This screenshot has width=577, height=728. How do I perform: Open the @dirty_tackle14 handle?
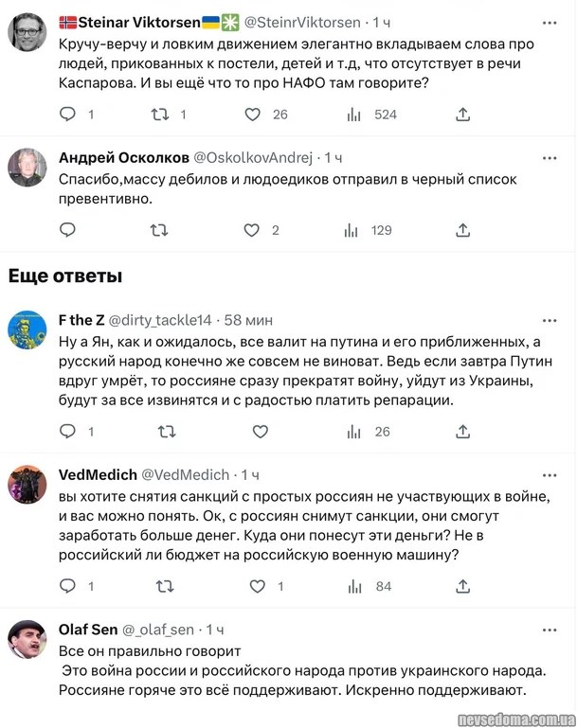click(161, 319)
